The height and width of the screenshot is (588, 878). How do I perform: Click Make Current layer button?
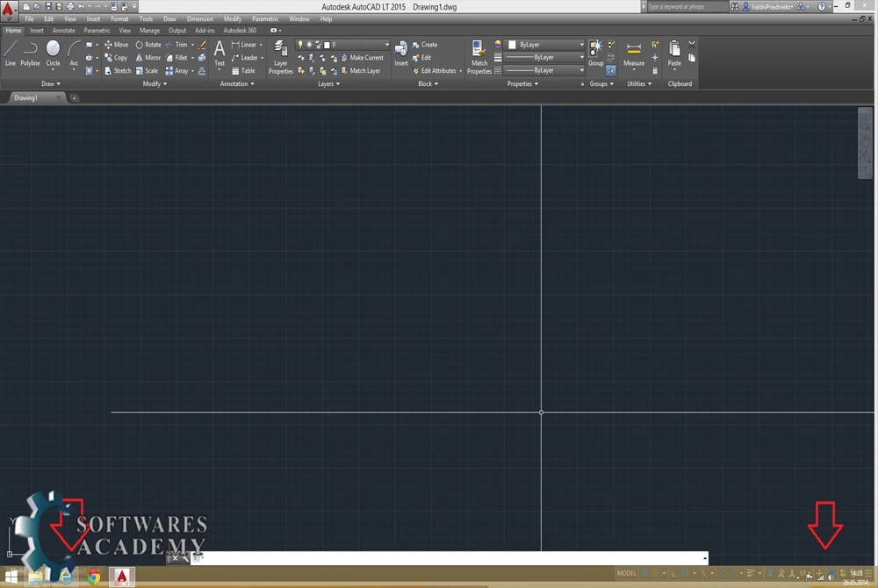362,58
